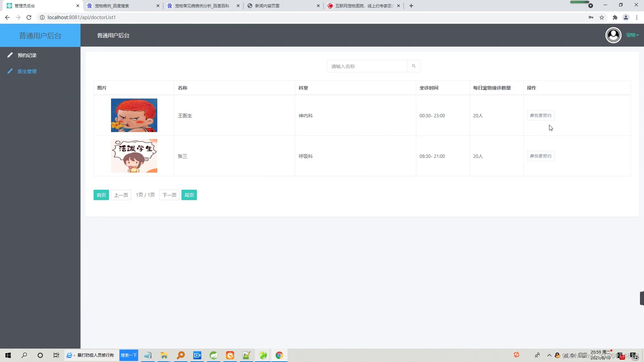Click the key icon in the address bar
Viewport: 644px width, 362px height.
pos(591,17)
